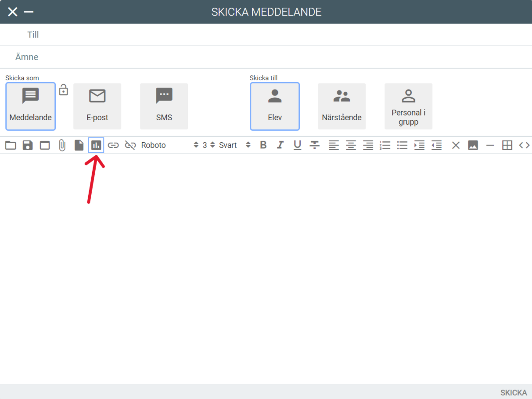Insert an image via the picture icon
This screenshot has width=532, height=399.
tap(473, 145)
